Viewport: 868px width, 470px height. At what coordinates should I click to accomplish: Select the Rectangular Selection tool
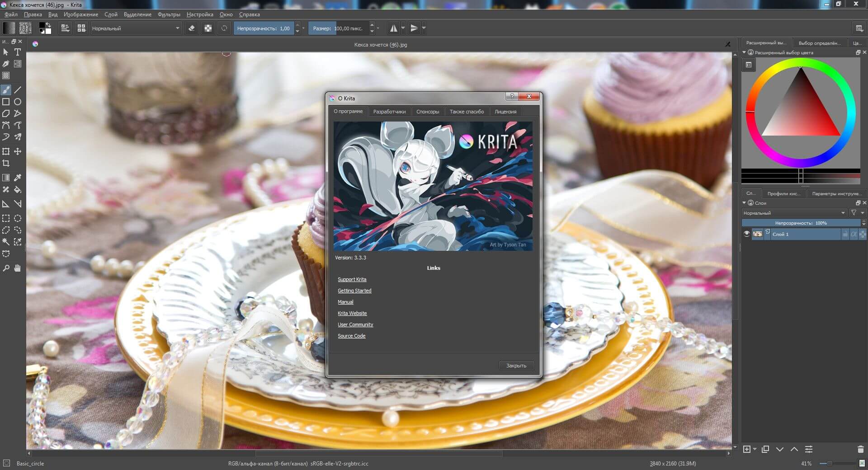coord(6,218)
